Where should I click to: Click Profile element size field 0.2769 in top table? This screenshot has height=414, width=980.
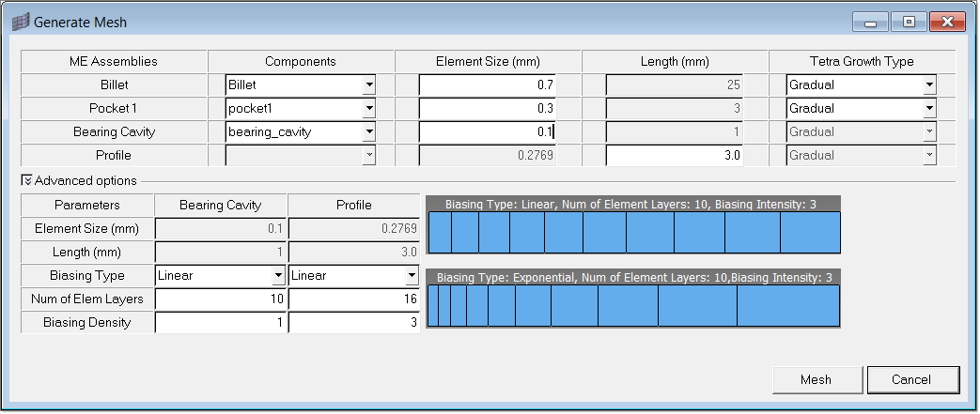tap(488, 156)
